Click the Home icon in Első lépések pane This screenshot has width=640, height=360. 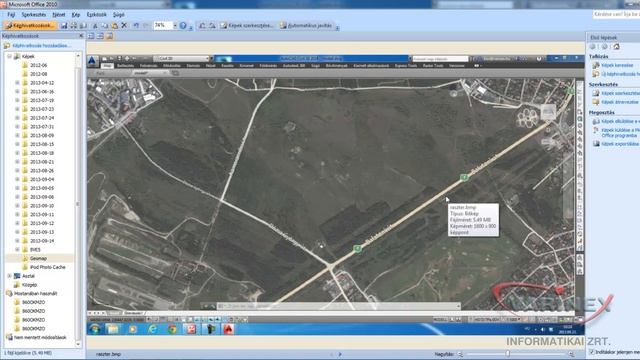(616, 47)
